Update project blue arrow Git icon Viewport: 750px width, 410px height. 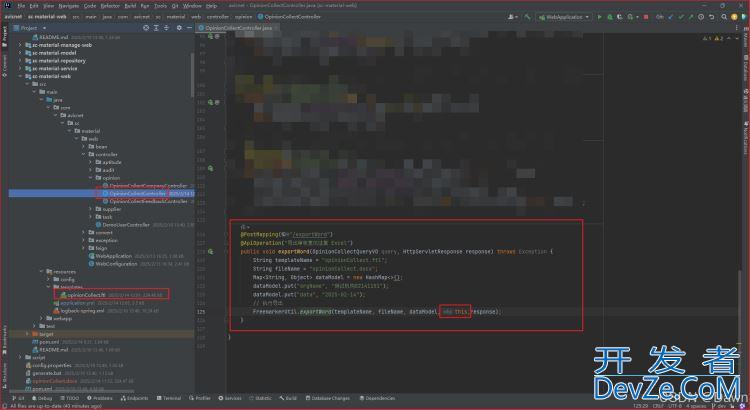pos(670,17)
